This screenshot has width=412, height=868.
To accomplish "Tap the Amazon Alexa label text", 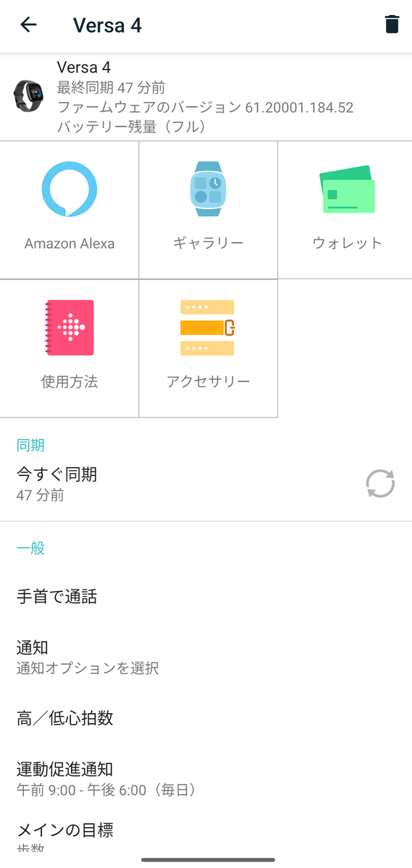I will tap(70, 244).
